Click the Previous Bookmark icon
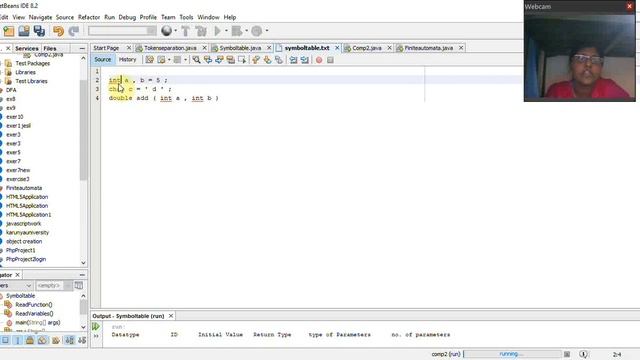 point(256,60)
